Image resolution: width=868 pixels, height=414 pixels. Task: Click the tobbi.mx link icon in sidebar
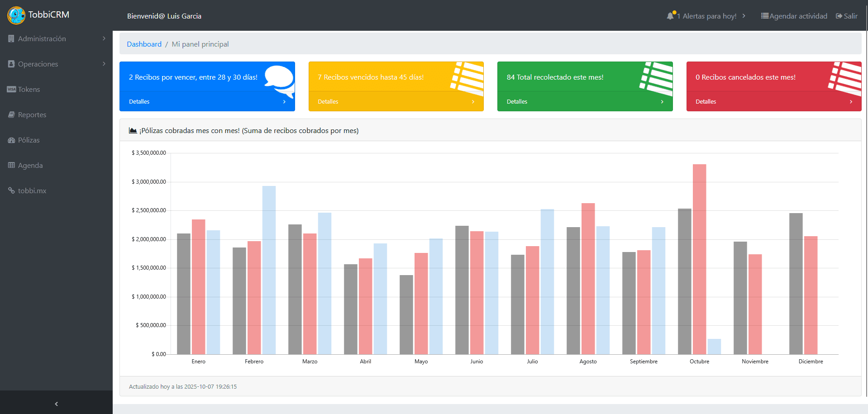pyautogui.click(x=11, y=190)
